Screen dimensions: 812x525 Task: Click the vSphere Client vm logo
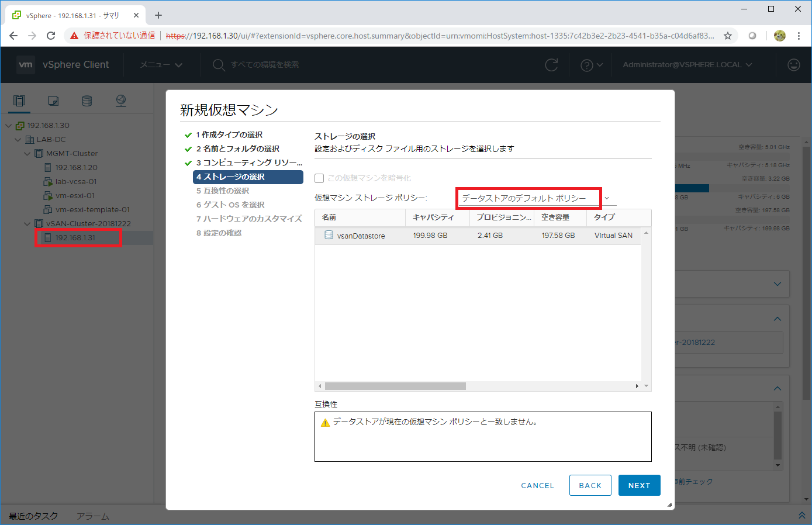point(26,64)
